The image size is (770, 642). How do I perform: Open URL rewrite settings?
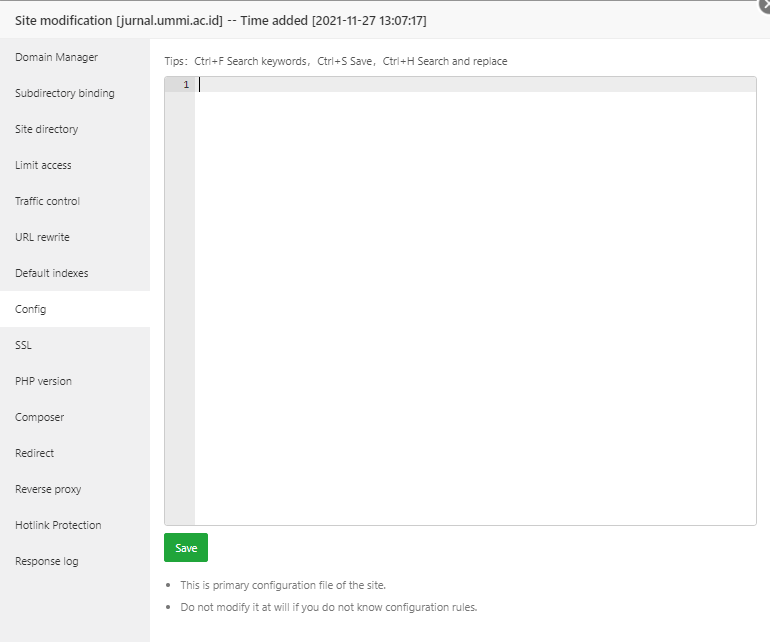coord(42,237)
